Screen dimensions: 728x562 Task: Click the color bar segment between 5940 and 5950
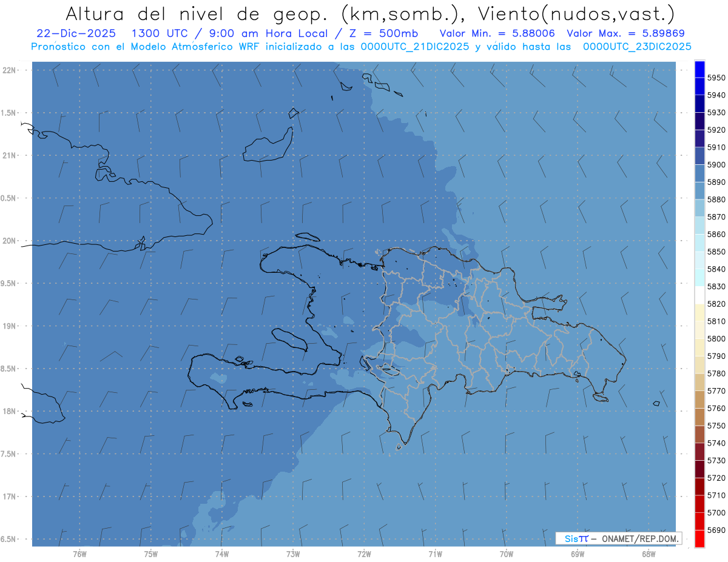[x=699, y=87]
